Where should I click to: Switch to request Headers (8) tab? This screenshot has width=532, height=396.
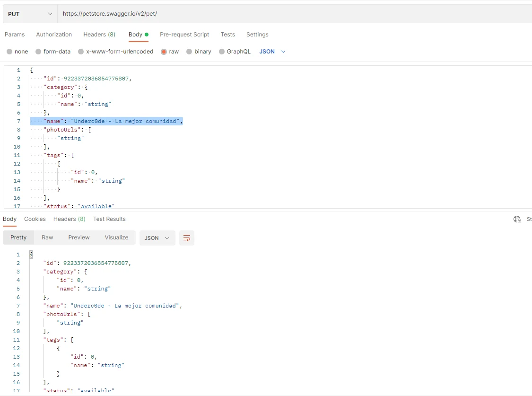(x=99, y=35)
